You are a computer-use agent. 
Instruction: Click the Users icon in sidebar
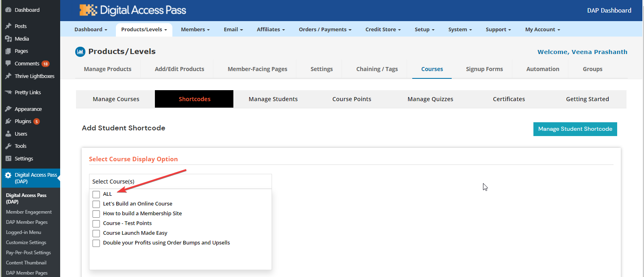coord(8,134)
